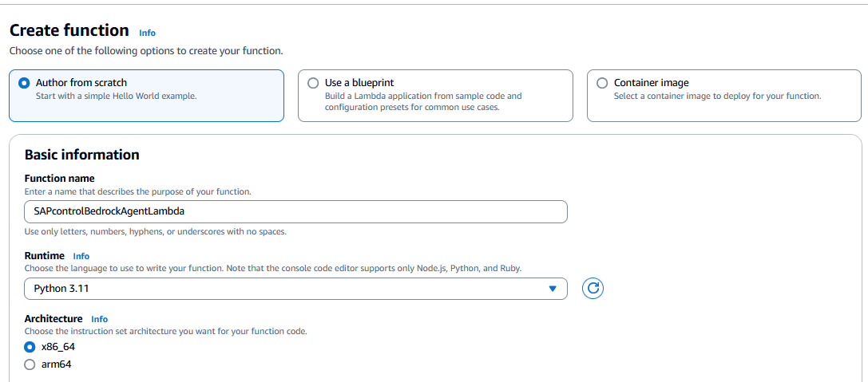Click the Function name field label
This screenshot has width=868, height=382.
point(60,178)
